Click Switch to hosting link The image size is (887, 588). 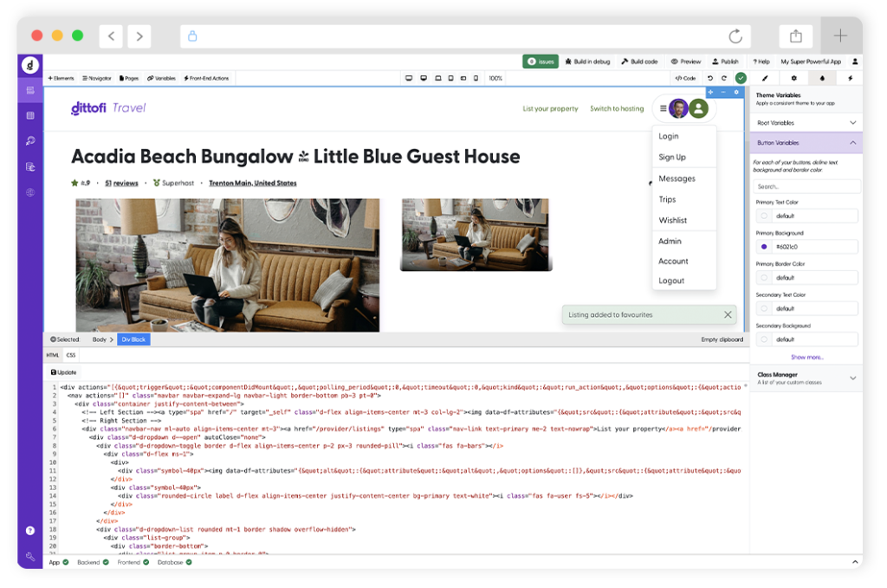click(x=617, y=108)
